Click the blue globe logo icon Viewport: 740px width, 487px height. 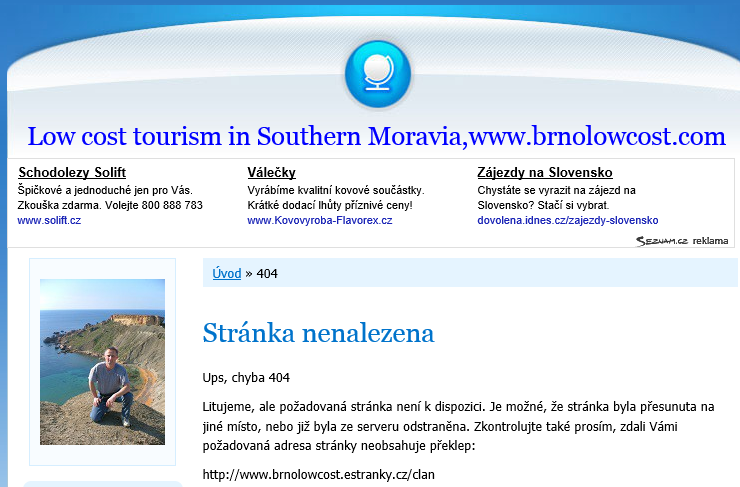tap(378, 74)
